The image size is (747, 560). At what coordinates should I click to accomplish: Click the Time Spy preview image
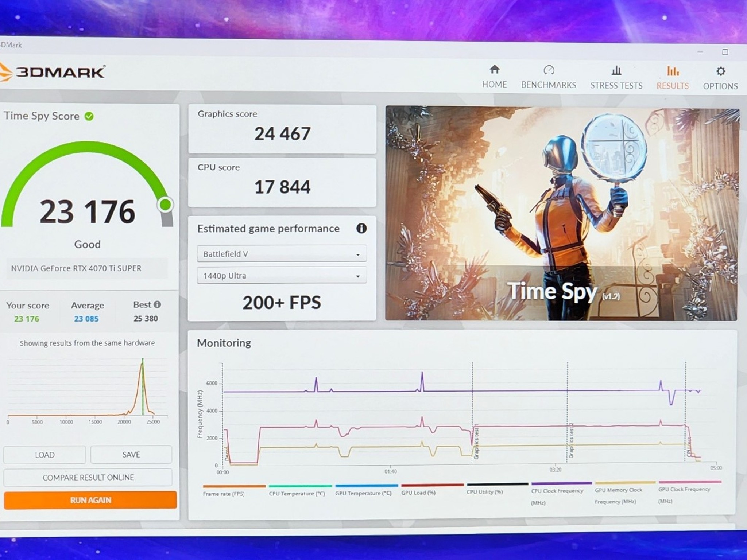(561, 213)
